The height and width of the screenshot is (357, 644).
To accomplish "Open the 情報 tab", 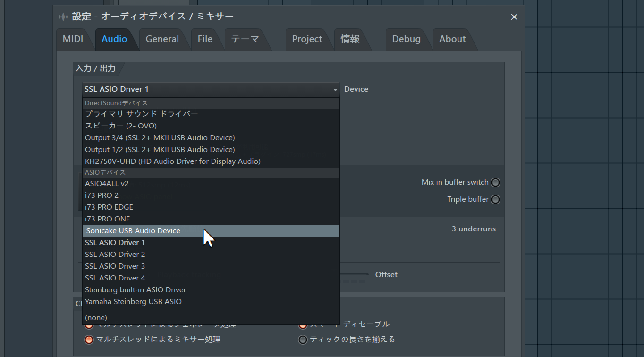I will [350, 39].
